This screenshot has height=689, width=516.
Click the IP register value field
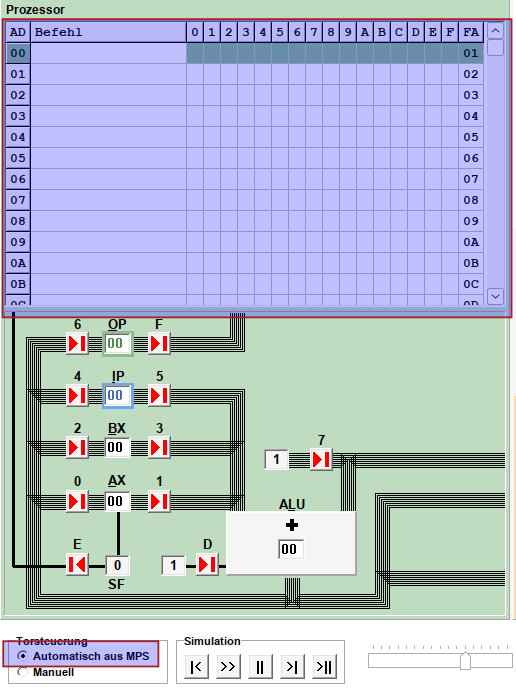tap(117, 395)
